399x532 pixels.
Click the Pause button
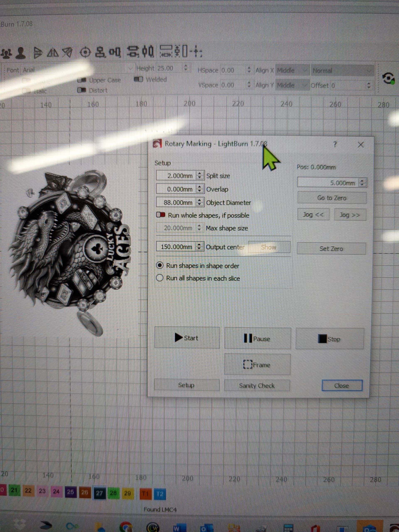[257, 338]
